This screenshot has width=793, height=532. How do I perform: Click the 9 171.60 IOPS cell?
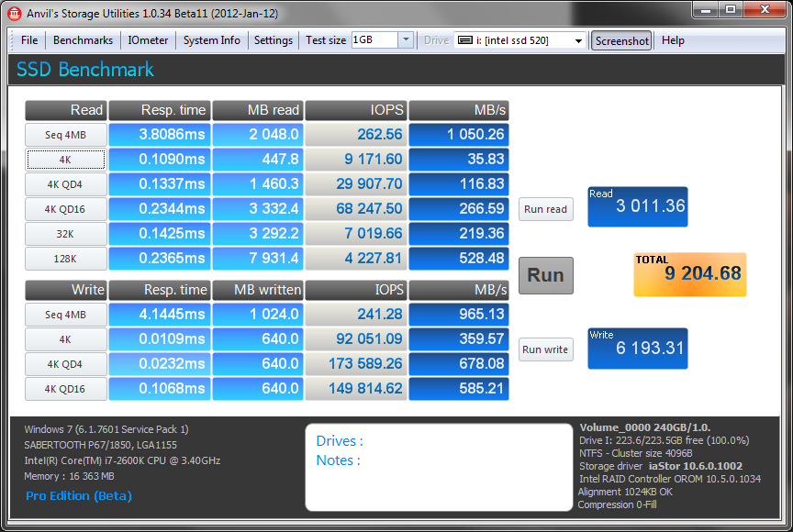click(x=356, y=160)
